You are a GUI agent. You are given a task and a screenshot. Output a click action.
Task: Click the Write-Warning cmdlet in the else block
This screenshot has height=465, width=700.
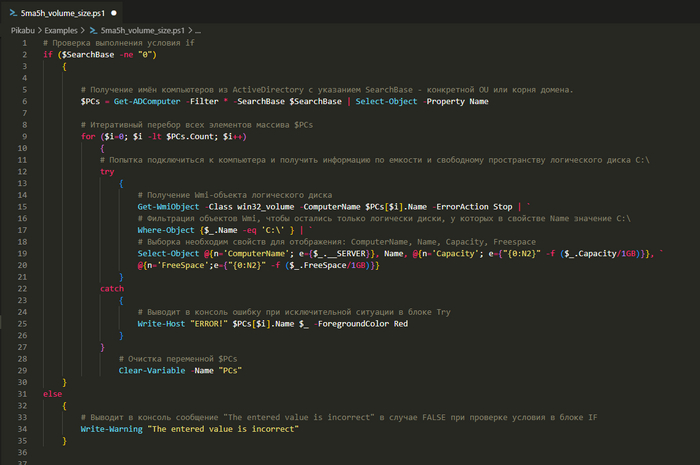point(111,428)
